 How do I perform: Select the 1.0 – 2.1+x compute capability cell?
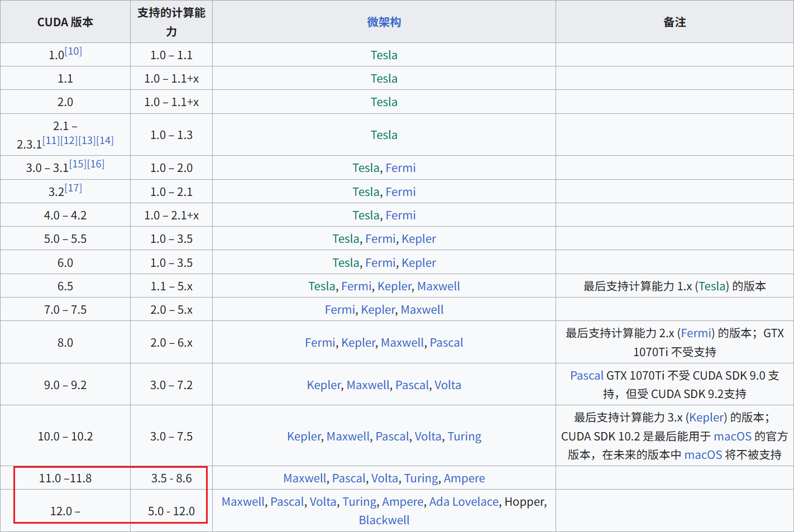(171, 215)
